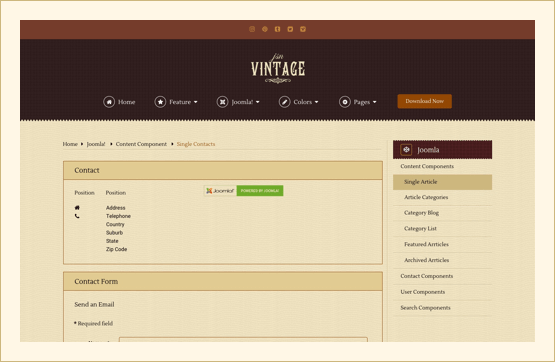Open the Joomla! navigation dropdown
Image resolution: width=555 pixels, height=362 pixels.
point(258,102)
